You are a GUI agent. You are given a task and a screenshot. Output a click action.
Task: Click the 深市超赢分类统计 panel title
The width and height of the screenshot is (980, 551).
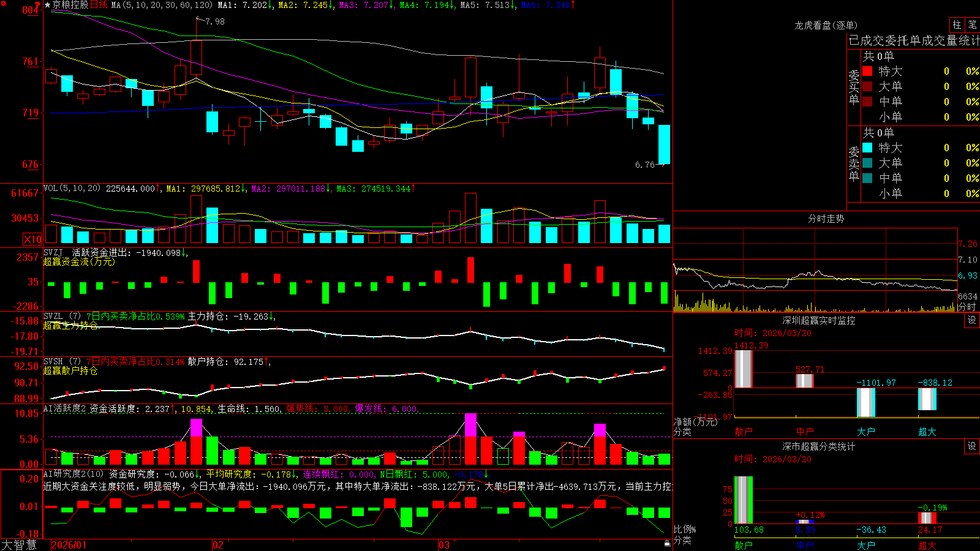coord(819,446)
